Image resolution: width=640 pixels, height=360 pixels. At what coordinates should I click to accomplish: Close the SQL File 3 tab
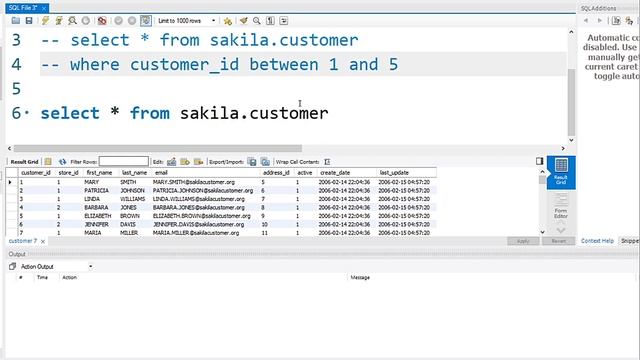point(44,8)
